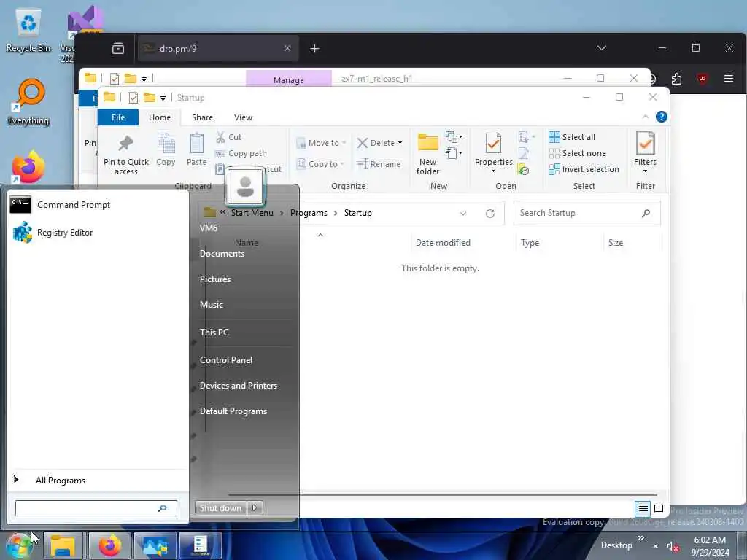Open Pictures from the Start menu
747x560 pixels.
[x=215, y=279]
